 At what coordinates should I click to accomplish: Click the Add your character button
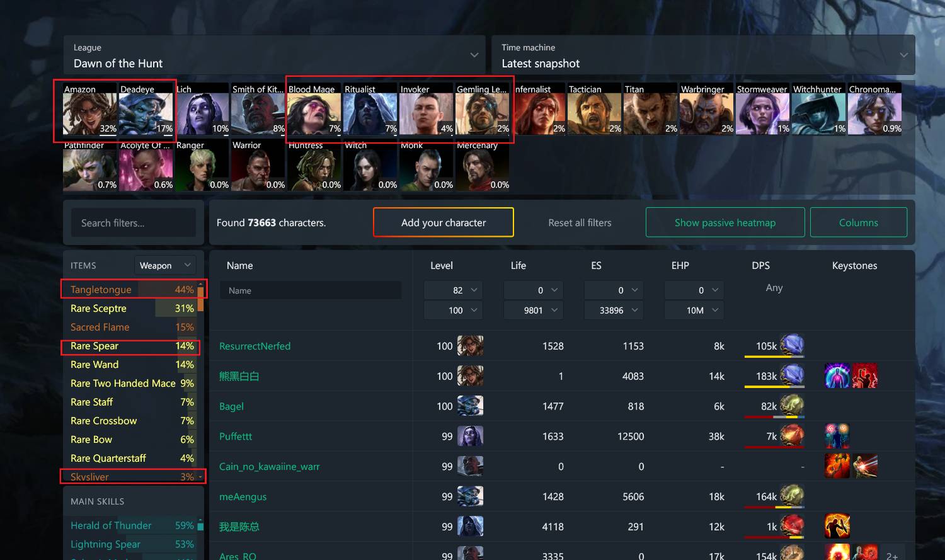444,222
